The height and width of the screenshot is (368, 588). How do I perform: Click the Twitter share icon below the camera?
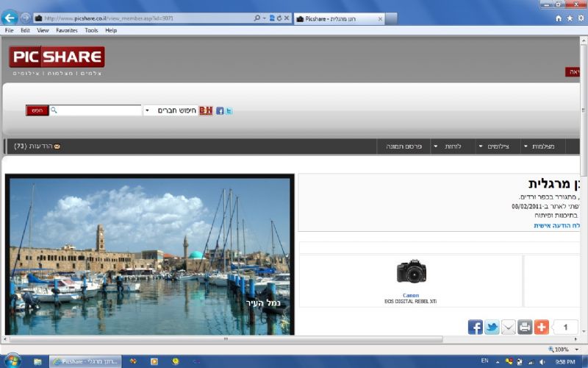pos(492,328)
